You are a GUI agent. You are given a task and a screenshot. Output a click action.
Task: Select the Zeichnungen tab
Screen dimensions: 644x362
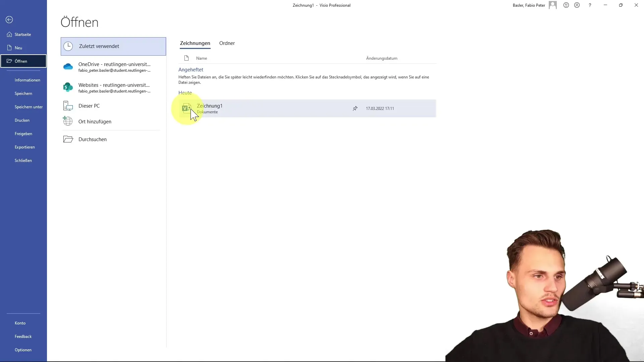(x=195, y=43)
